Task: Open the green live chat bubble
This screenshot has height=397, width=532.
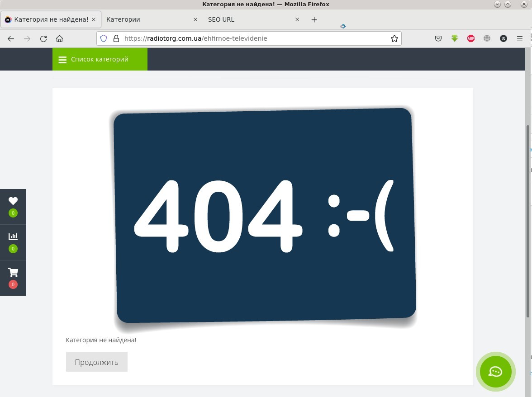Action: click(x=495, y=372)
